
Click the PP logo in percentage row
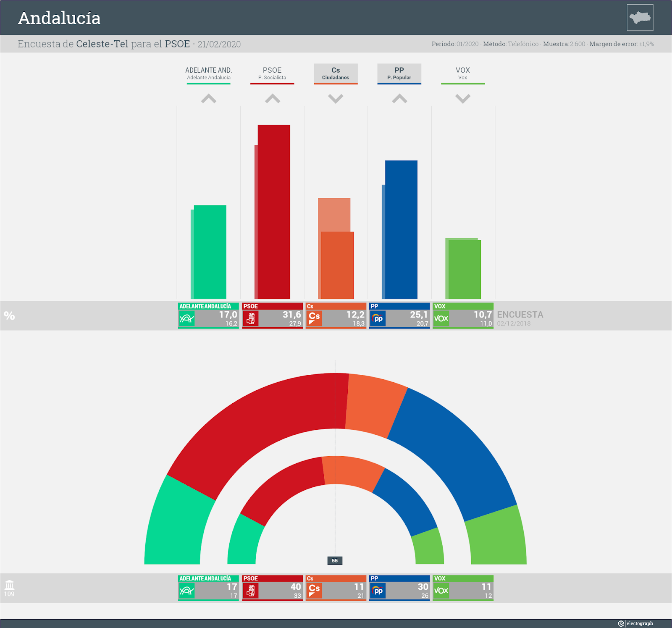(378, 318)
